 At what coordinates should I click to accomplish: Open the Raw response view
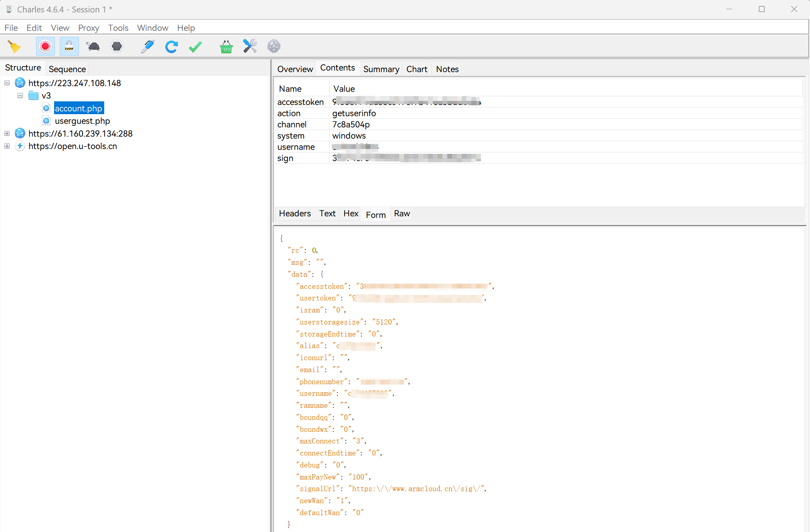click(402, 214)
